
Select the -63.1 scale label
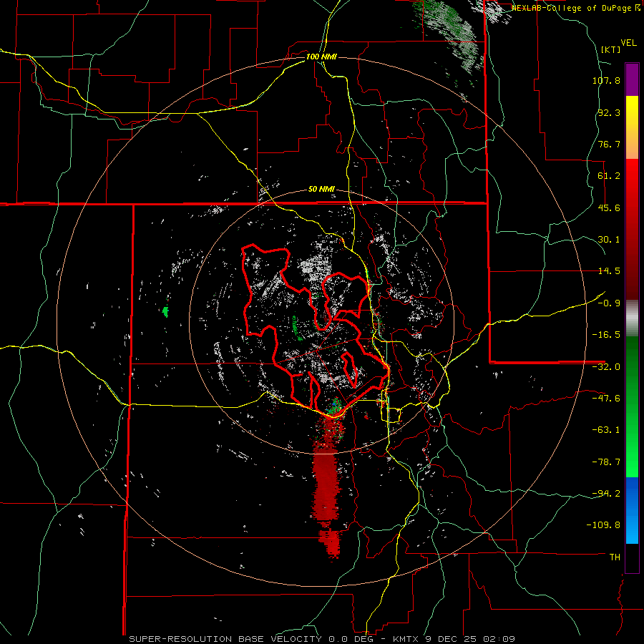[606, 430]
